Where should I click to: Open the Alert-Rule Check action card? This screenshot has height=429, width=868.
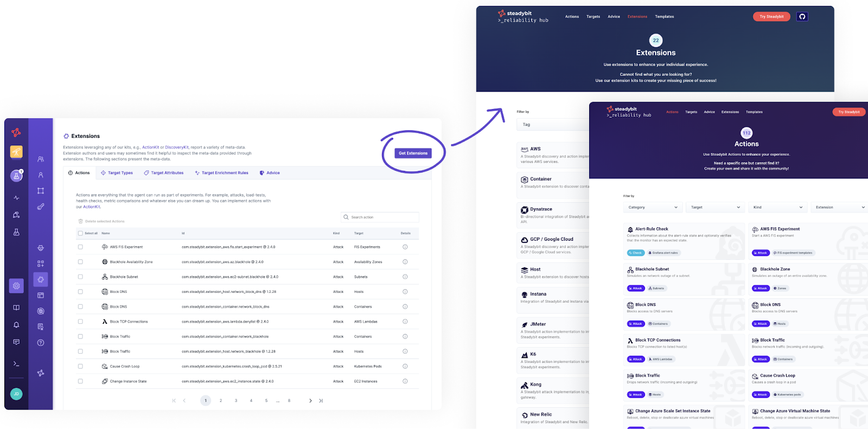(684, 241)
